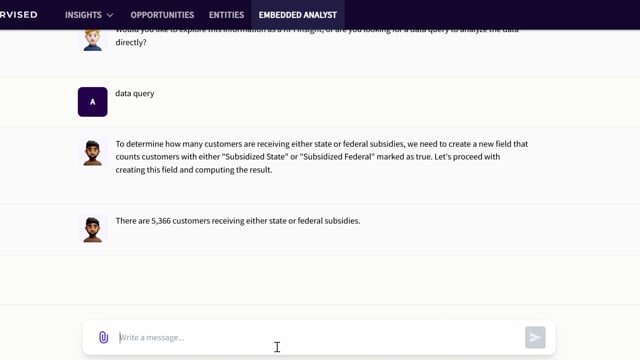Expand the INSIGHTS dropdown chevron
Viewport: 640px width, 360px height.
click(x=110, y=15)
